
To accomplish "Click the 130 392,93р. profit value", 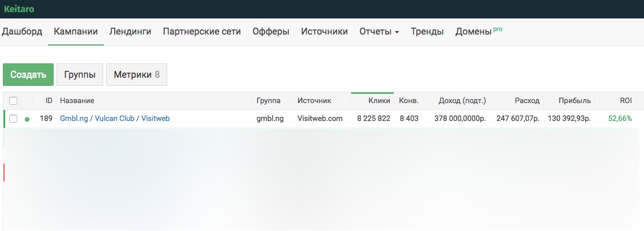I will (569, 119).
